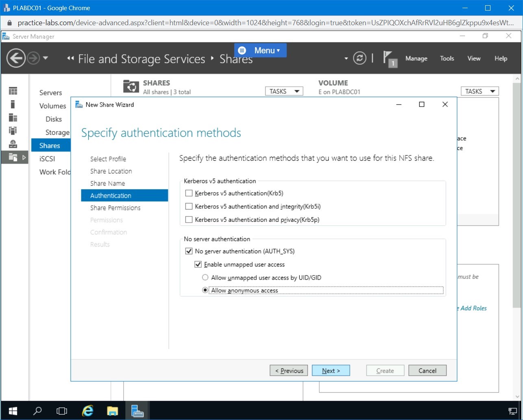Open the dropdown arrow left of Refresh

pos(346,59)
